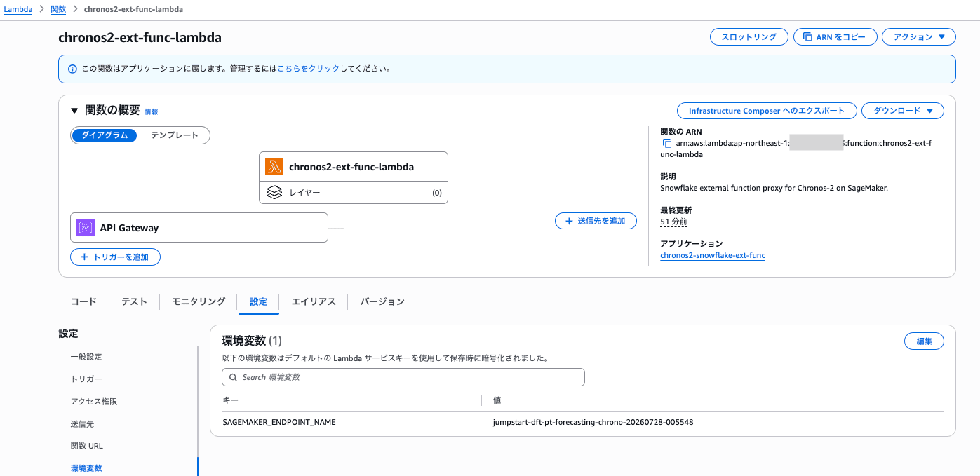Collapse the 関数の概要 section
Image resolution: width=980 pixels, height=476 pixels.
click(74, 111)
